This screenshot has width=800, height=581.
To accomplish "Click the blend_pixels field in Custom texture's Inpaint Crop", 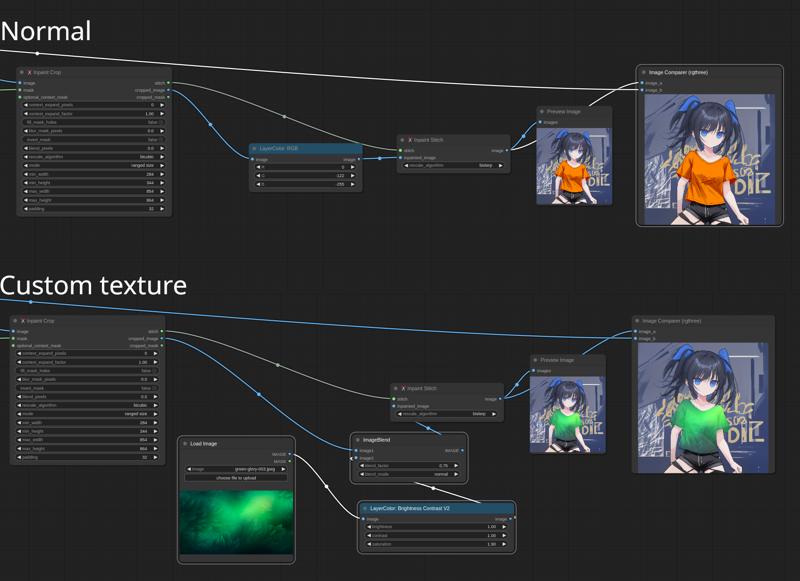I will tap(87, 397).
